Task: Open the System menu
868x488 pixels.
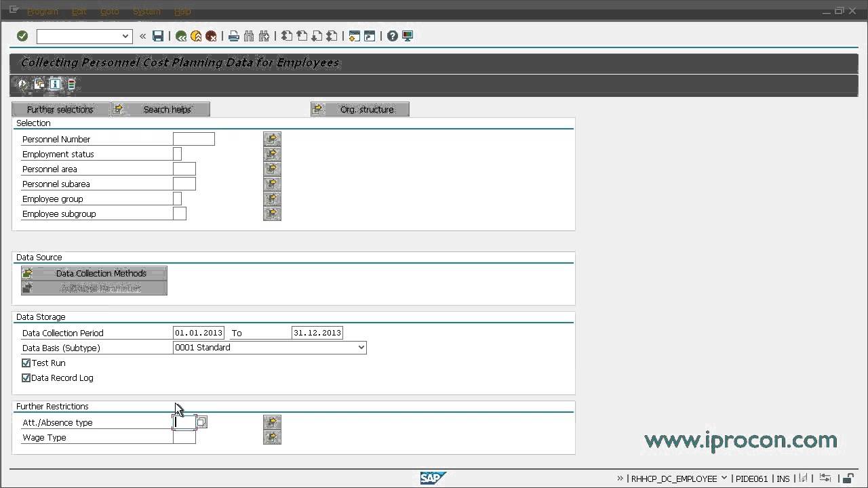Action: [x=146, y=12]
